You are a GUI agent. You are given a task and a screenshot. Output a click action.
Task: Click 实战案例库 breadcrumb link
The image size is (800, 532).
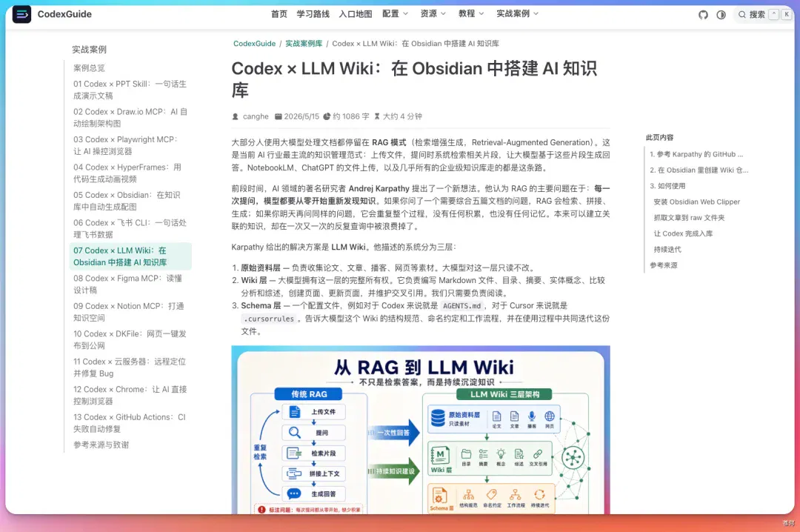[x=304, y=44]
